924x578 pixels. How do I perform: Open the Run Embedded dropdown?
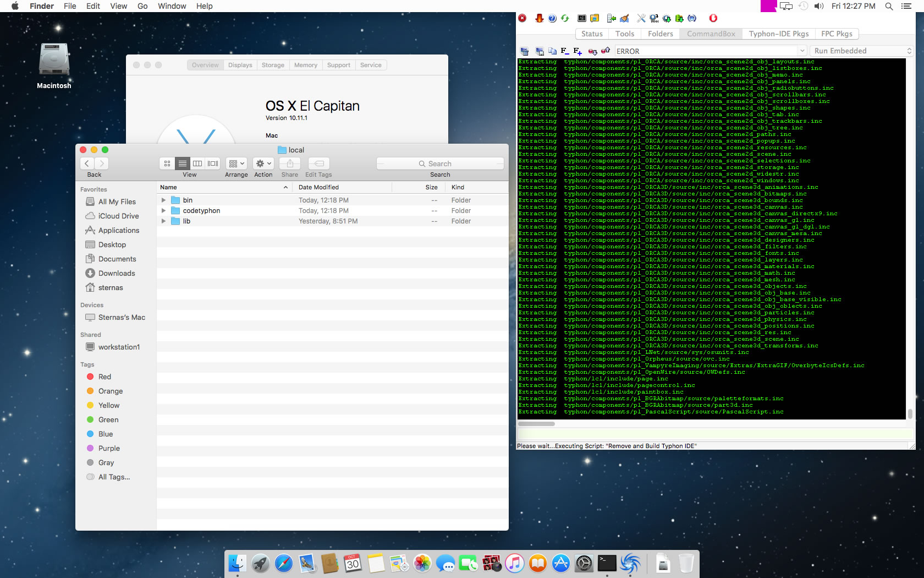[862, 51]
